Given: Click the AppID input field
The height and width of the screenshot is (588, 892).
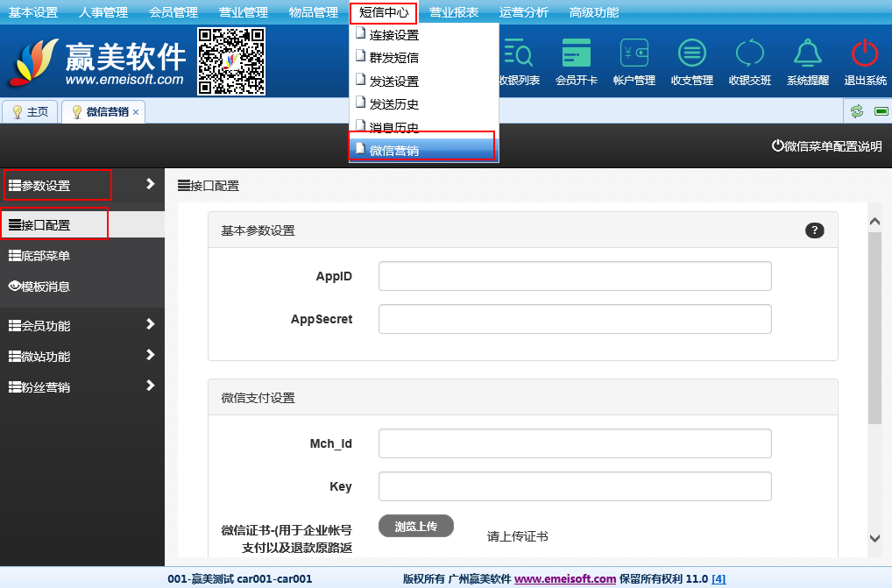Looking at the screenshot, I should point(574,276).
